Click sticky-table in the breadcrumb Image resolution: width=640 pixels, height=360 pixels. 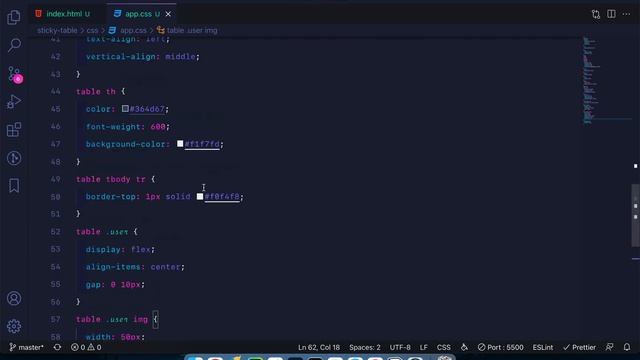(x=57, y=30)
